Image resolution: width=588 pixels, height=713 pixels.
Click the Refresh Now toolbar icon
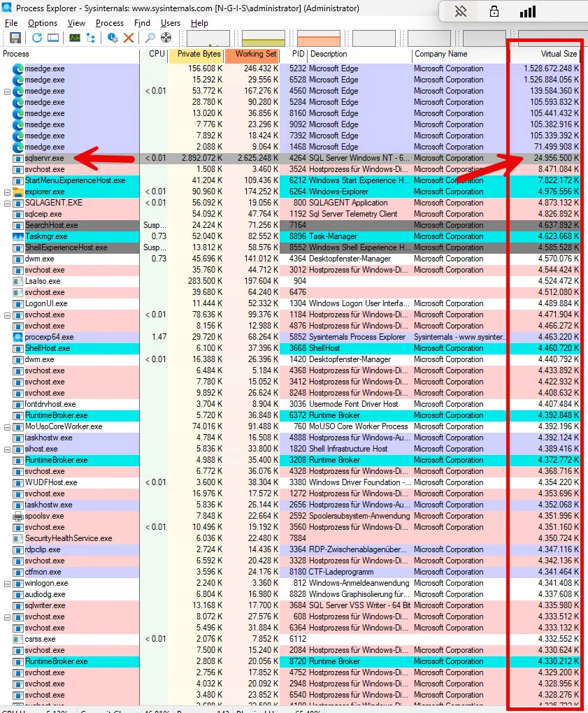point(37,38)
